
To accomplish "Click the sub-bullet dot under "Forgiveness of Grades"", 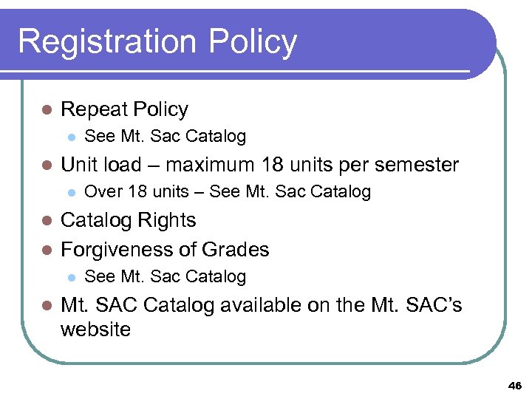I will 71,277.
